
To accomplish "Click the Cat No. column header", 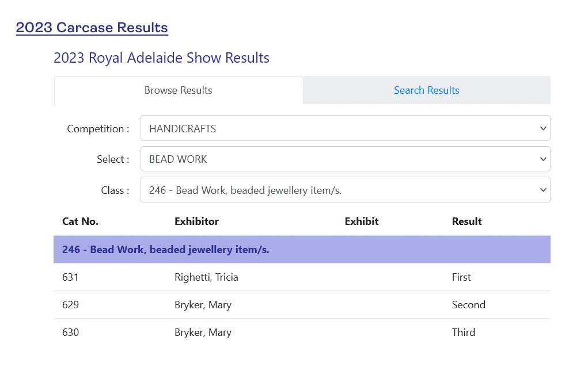I will [80, 221].
